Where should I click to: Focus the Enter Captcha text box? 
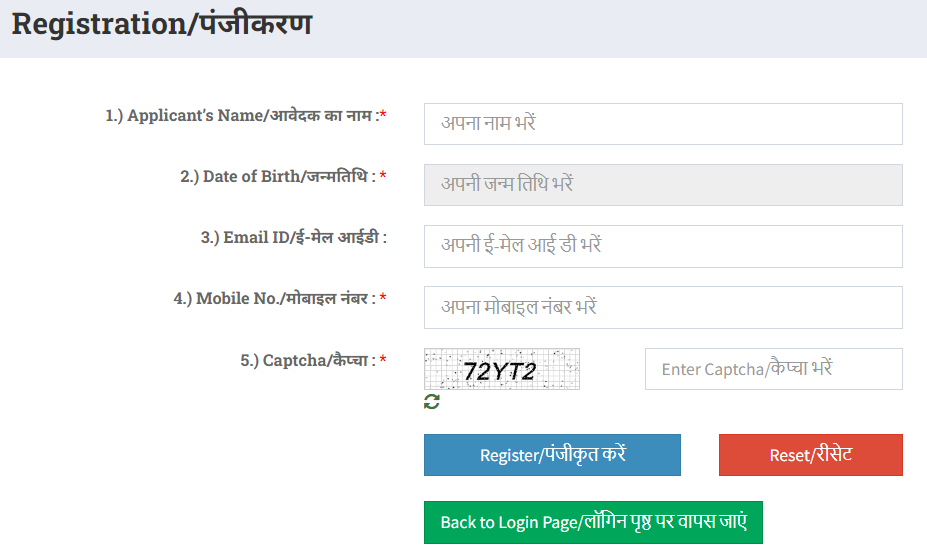pyautogui.click(x=773, y=369)
